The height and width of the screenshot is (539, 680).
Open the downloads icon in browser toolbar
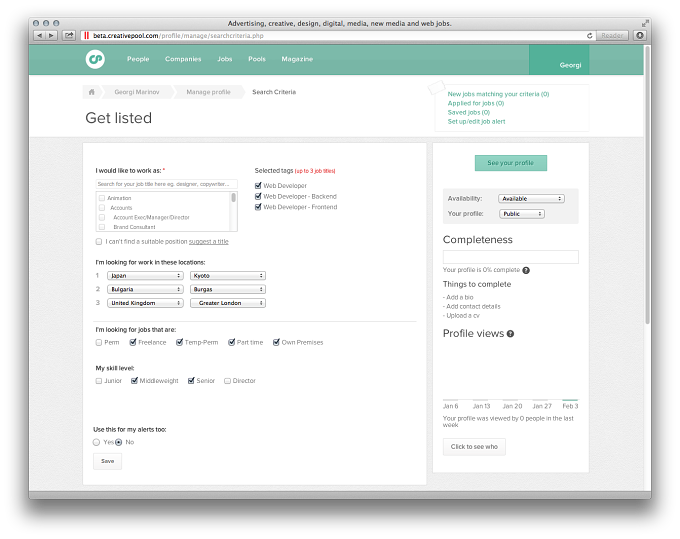pos(640,36)
